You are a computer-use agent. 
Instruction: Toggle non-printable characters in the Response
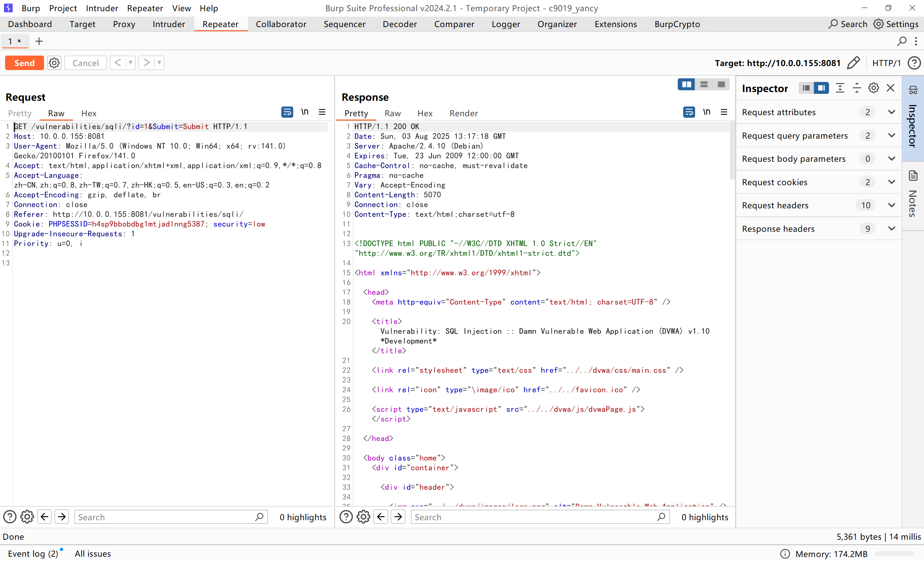[x=707, y=112]
